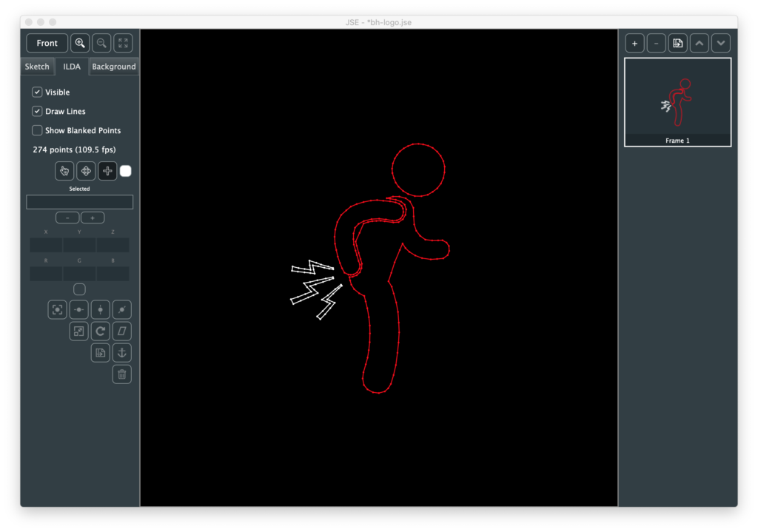This screenshot has width=758, height=532.
Task: Click the fit-to-screen expand icon
Action: pos(123,43)
